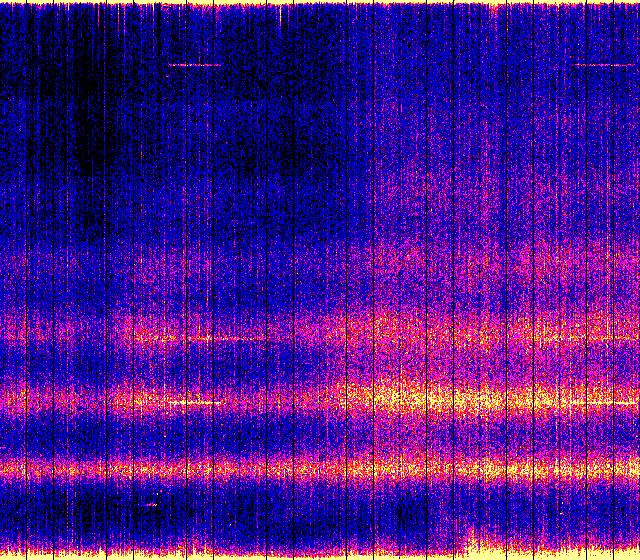Click the short bright dash in upper-left spectrogram
Screen dimensions: 640x560
194,65
